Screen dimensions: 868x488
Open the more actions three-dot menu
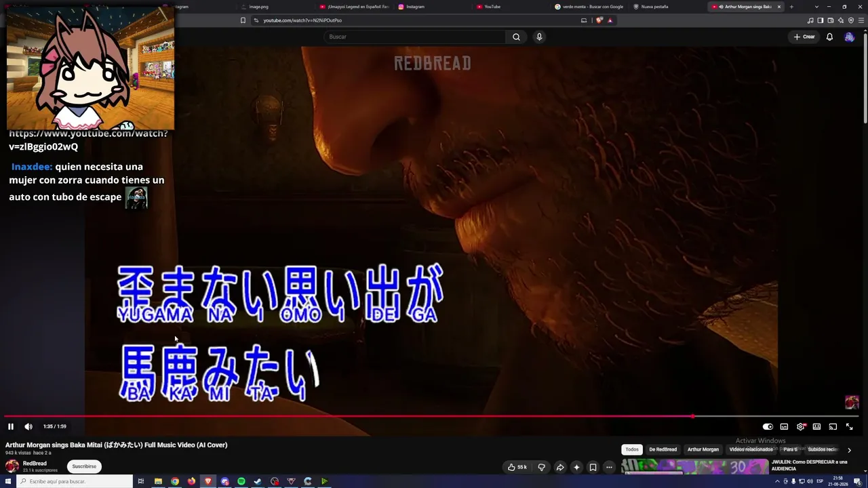(x=609, y=467)
